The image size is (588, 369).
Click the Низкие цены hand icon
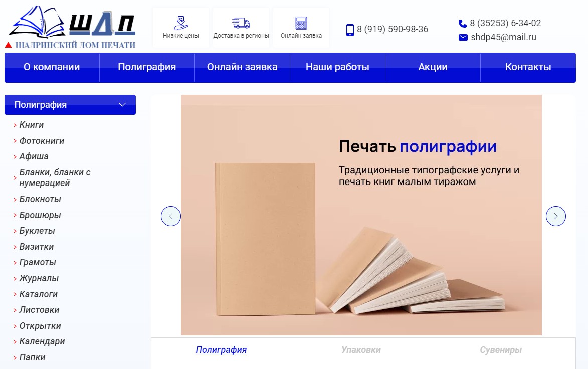pyautogui.click(x=181, y=23)
